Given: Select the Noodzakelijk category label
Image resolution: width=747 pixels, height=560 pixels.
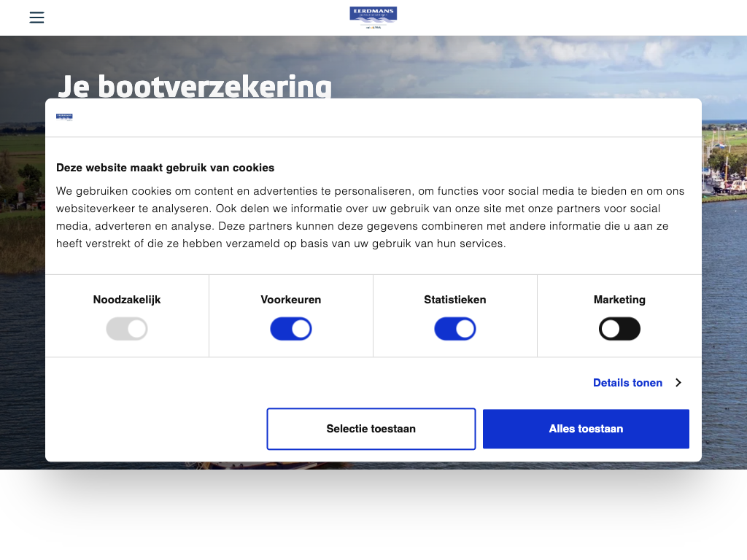Looking at the screenshot, I should tap(127, 300).
